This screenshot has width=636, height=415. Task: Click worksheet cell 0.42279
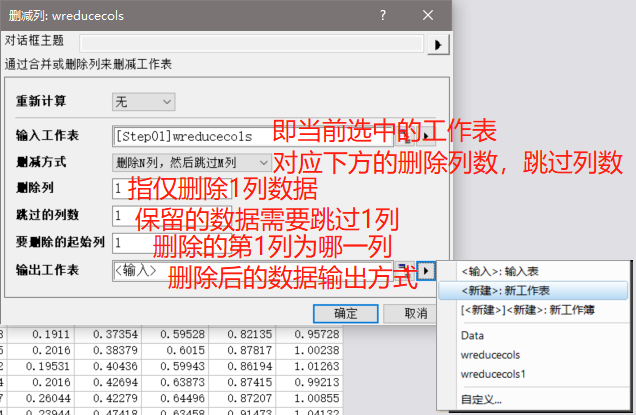pos(108,398)
